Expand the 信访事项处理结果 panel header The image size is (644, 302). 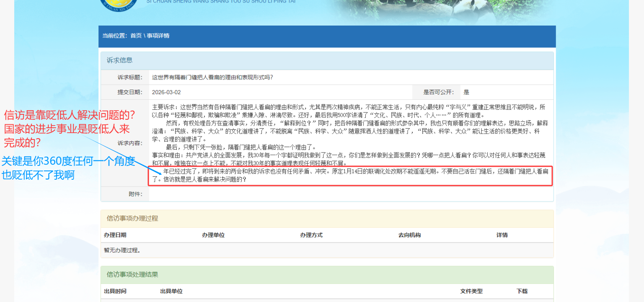[132, 275]
